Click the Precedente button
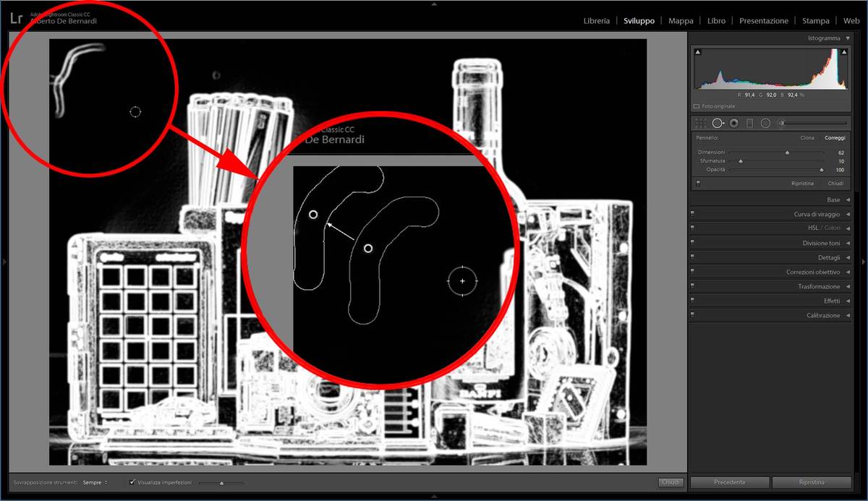The image size is (868, 501). tap(729, 482)
